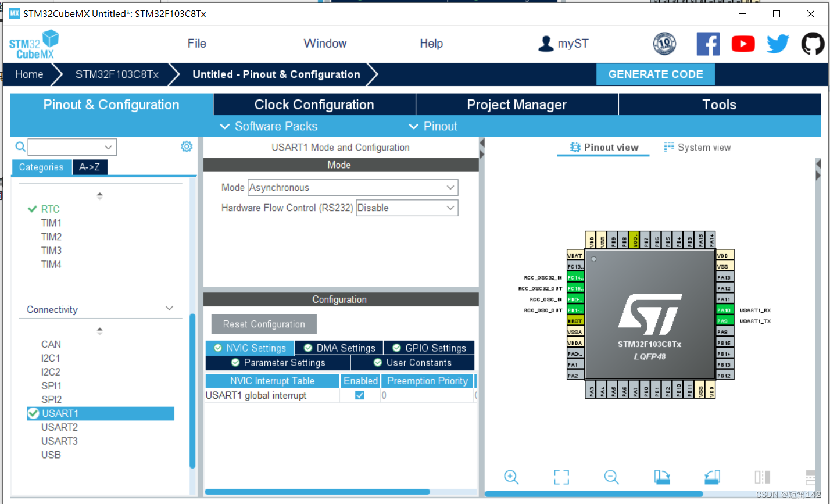Select USART2 in Connectivity list

(59, 427)
